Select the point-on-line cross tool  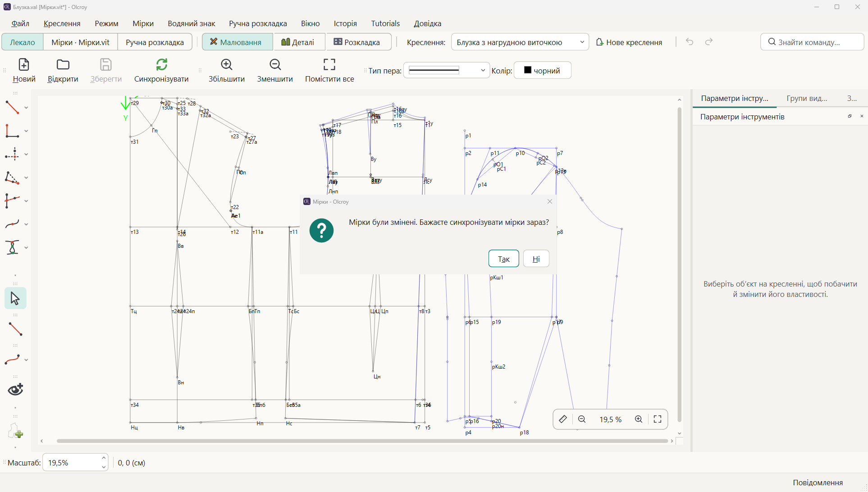tap(12, 155)
